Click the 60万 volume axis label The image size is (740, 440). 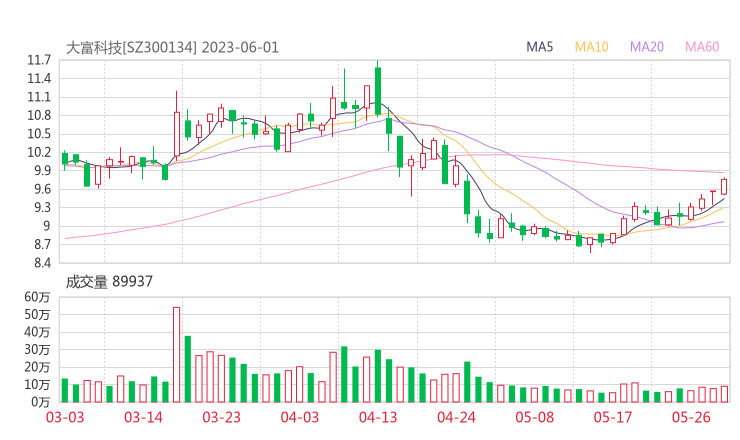37,297
